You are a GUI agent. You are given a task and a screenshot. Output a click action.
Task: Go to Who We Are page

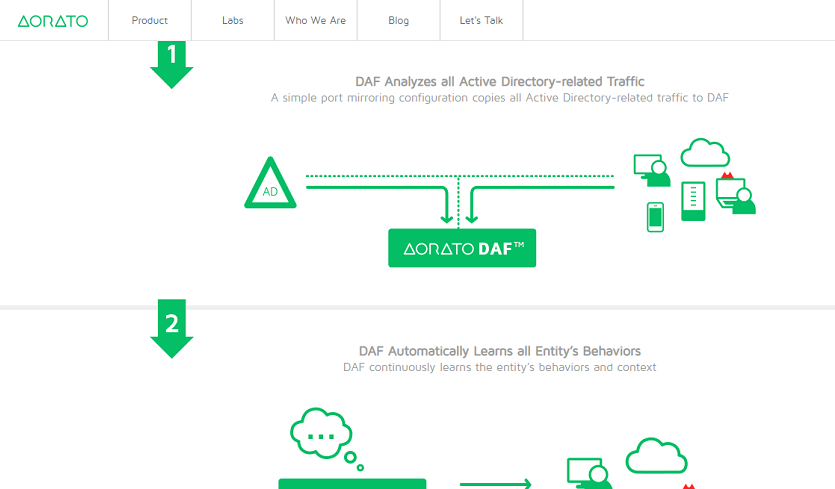[x=316, y=20]
